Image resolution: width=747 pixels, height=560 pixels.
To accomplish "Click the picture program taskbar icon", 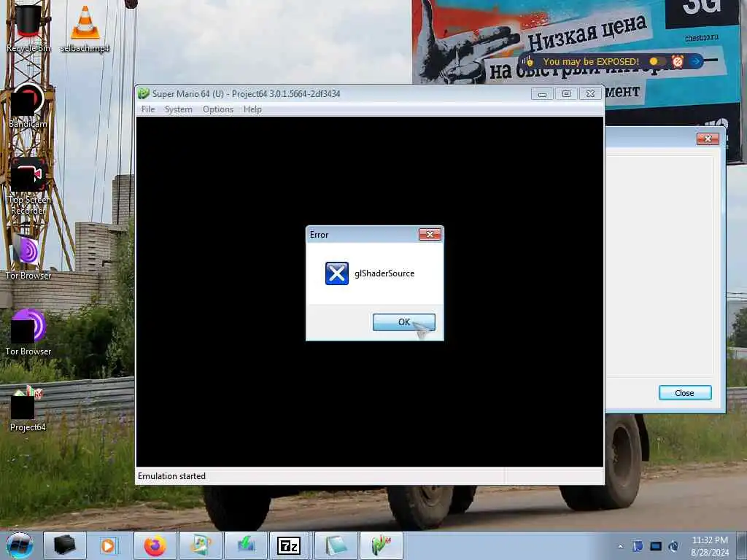I will pos(201,545).
